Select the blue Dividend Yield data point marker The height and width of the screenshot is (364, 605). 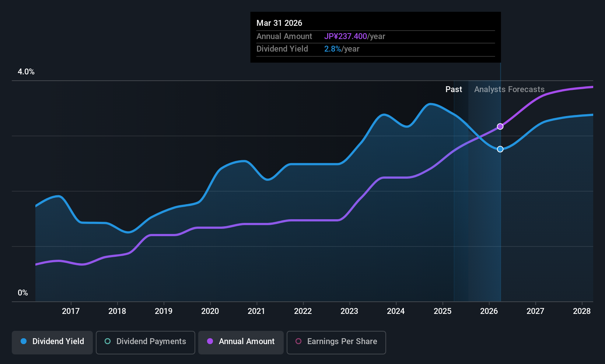coord(500,149)
